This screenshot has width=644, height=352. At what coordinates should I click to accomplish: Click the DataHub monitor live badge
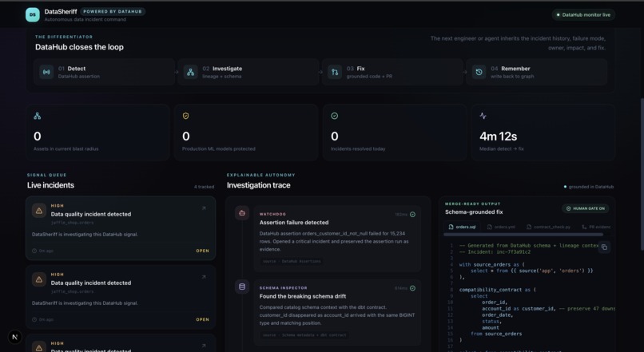[583, 15]
